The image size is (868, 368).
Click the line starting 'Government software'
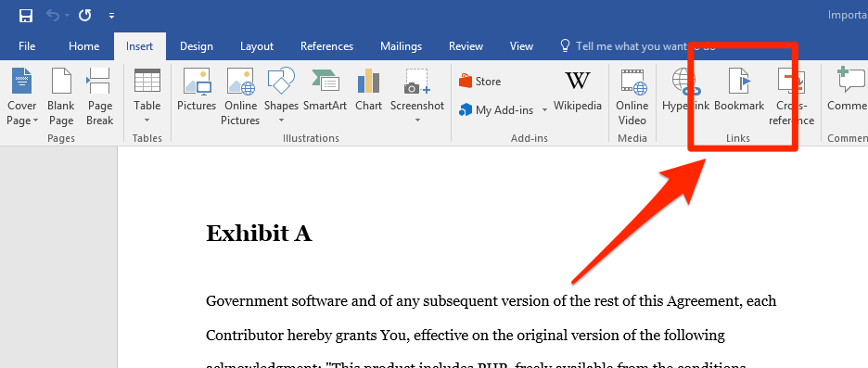(491, 301)
